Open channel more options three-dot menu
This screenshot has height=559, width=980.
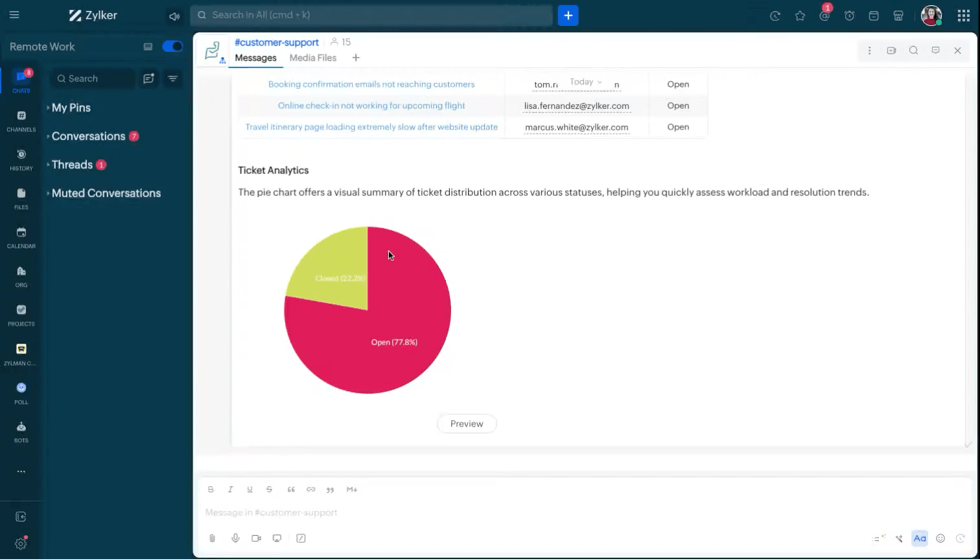point(869,51)
